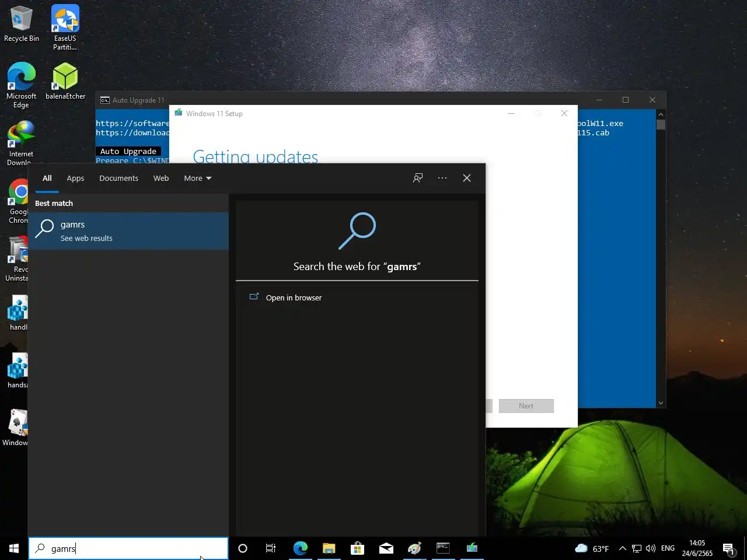Screen dimensions: 747x560
Task: Open the notification center icon
Action: tap(728, 548)
